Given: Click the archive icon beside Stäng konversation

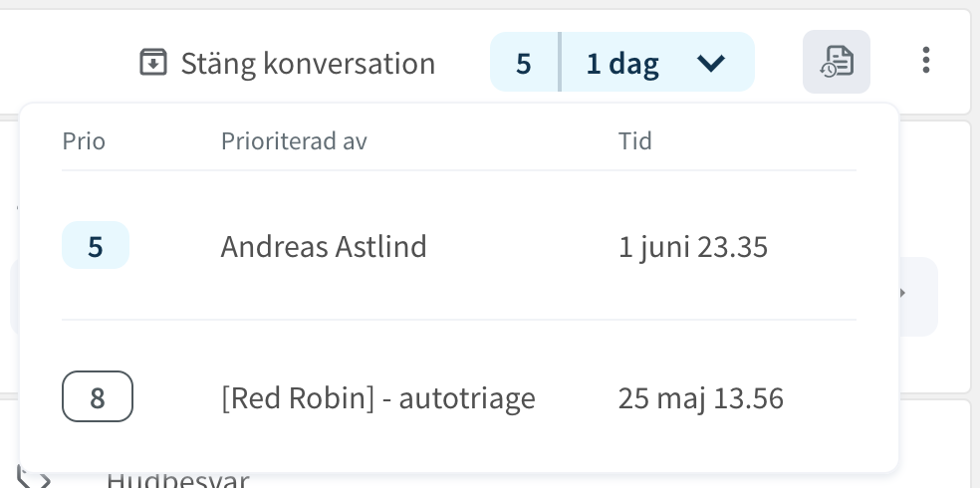Looking at the screenshot, I should (153, 62).
